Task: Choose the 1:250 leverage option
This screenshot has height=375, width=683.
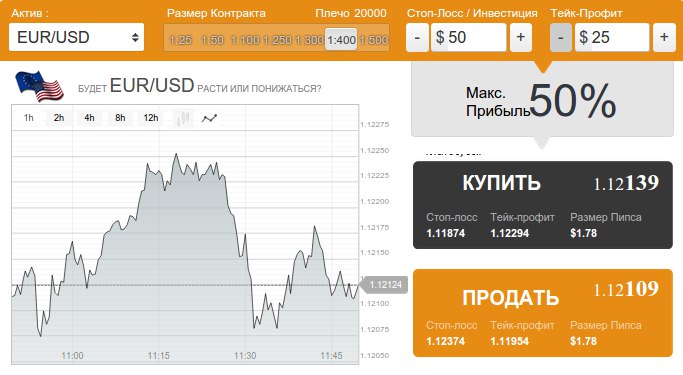Action: coord(277,40)
